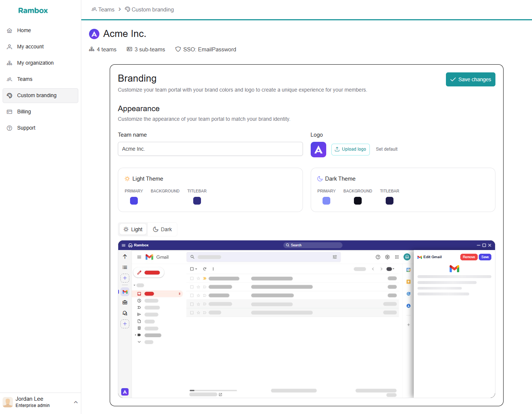This screenshot has height=414, width=532.
Task: Click the Gmail refresh icon
Action: (205, 269)
